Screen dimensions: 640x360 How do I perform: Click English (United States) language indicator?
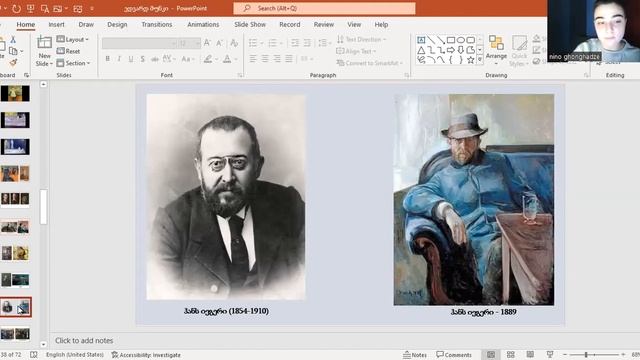[x=75, y=355]
